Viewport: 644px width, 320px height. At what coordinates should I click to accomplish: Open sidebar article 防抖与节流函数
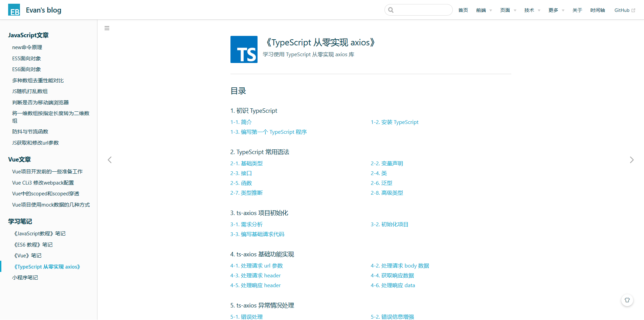(x=30, y=132)
